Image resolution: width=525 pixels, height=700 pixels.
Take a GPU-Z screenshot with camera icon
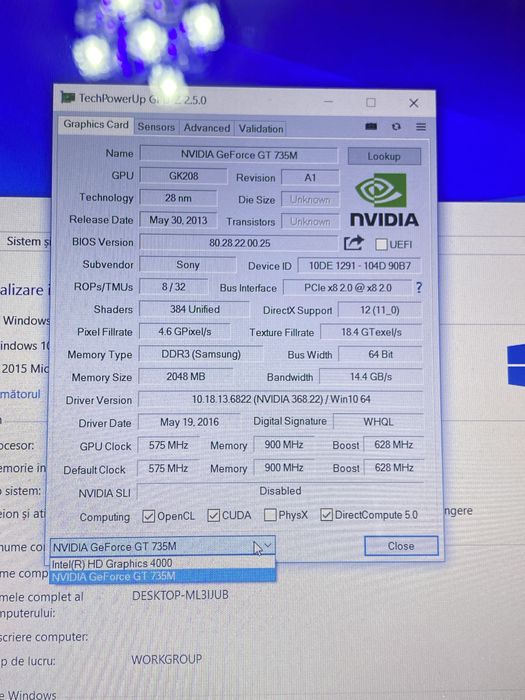click(371, 127)
